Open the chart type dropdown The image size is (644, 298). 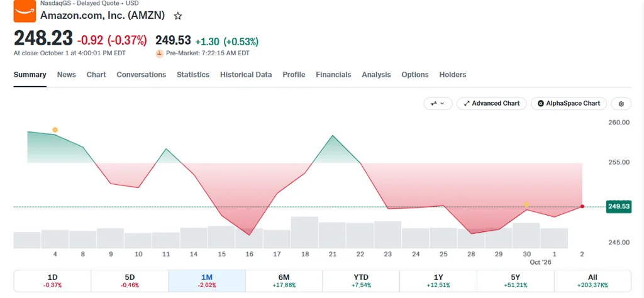coord(438,104)
